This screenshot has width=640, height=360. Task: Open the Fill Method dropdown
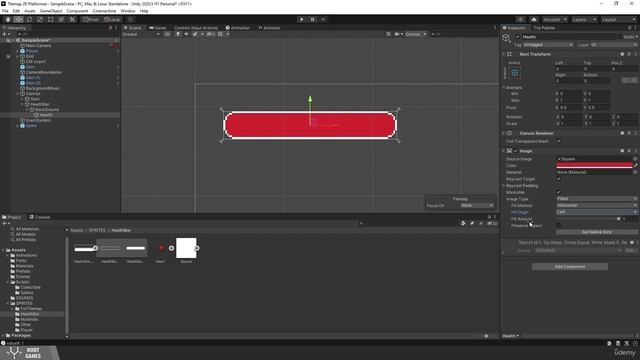coord(597,205)
